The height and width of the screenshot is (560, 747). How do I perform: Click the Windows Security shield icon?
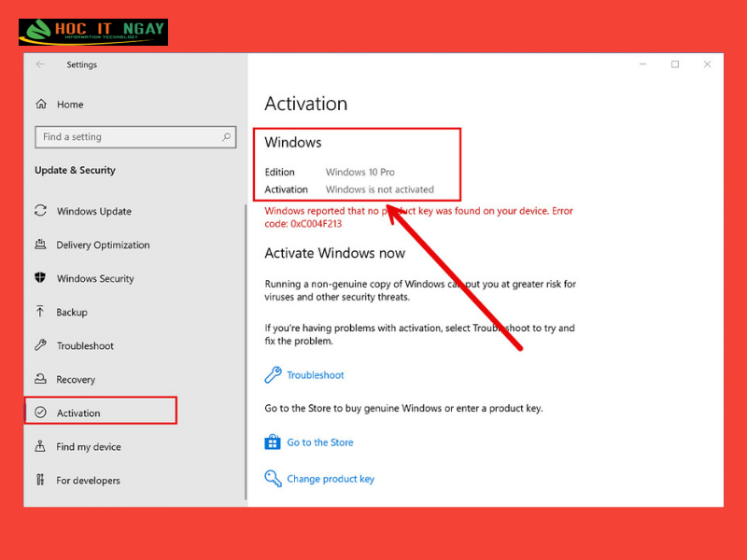point(40,277)
